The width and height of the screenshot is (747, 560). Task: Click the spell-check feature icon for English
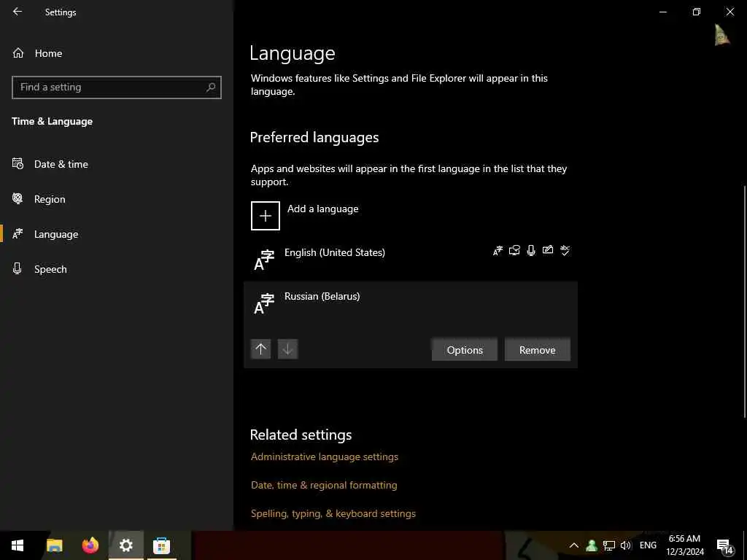click(x=565, y=251)
